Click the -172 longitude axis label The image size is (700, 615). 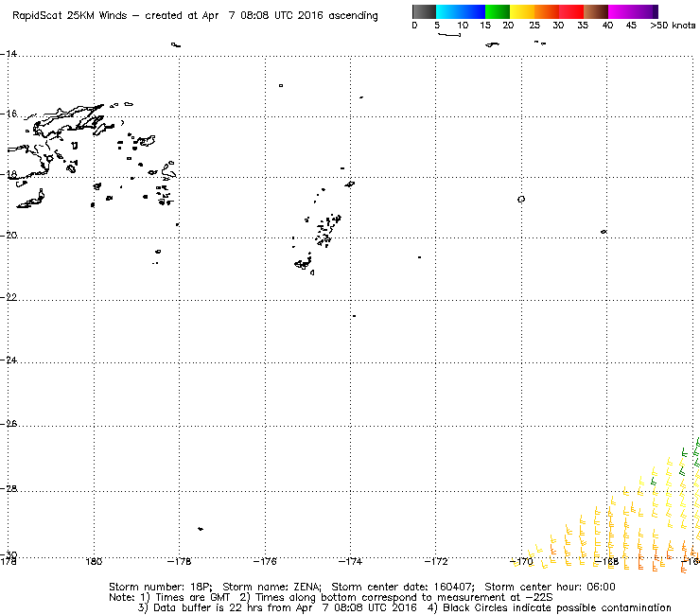[436, 561]
